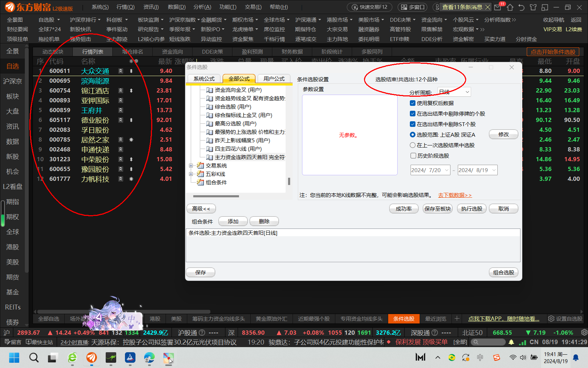Image resolution: width=588 pixels, height=368 pixels.
Task: Click the 去下载数据>> link
Action: point(455,195)
